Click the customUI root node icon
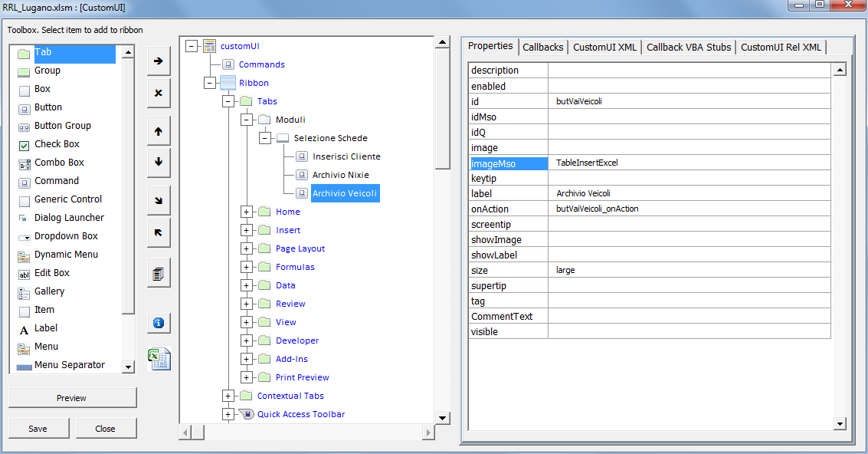The image size is (868, 454). pos(209,46)
